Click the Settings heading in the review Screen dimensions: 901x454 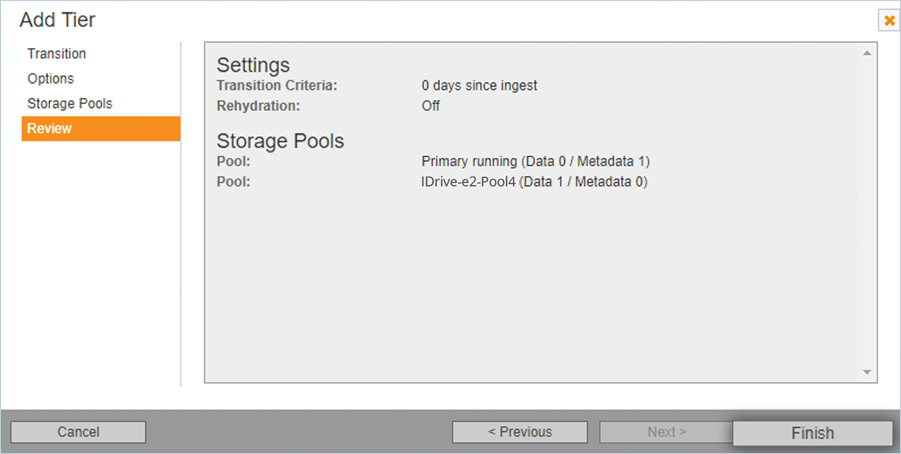click(x=253, y=65)
